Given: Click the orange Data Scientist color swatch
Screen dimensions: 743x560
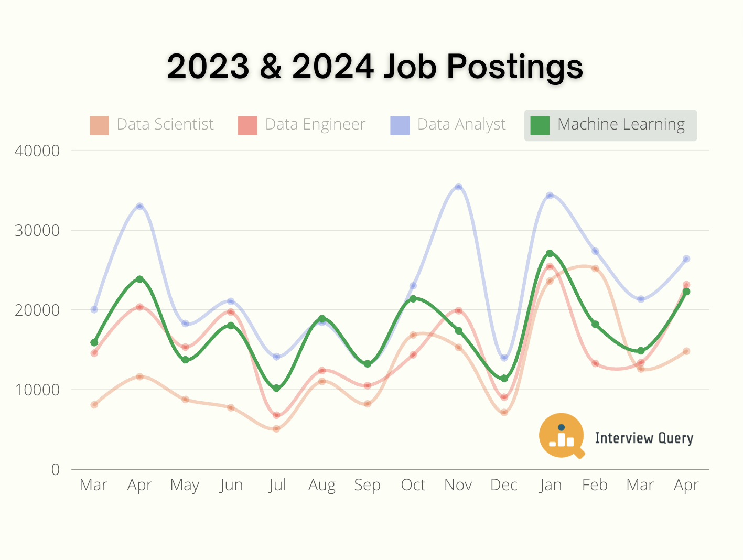Looking at the screenshot, I should point(99,125).
